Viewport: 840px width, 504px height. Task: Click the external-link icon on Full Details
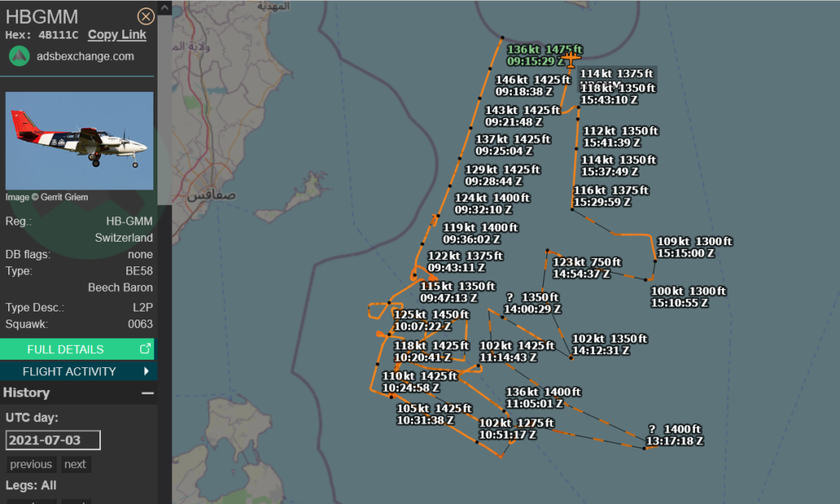coord(145,349)
